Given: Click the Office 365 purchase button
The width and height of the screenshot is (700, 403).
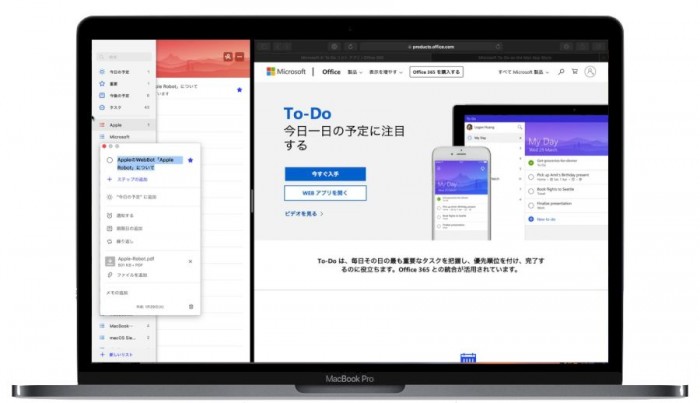Looking at the screenshot, I should (x=436, y=72).
